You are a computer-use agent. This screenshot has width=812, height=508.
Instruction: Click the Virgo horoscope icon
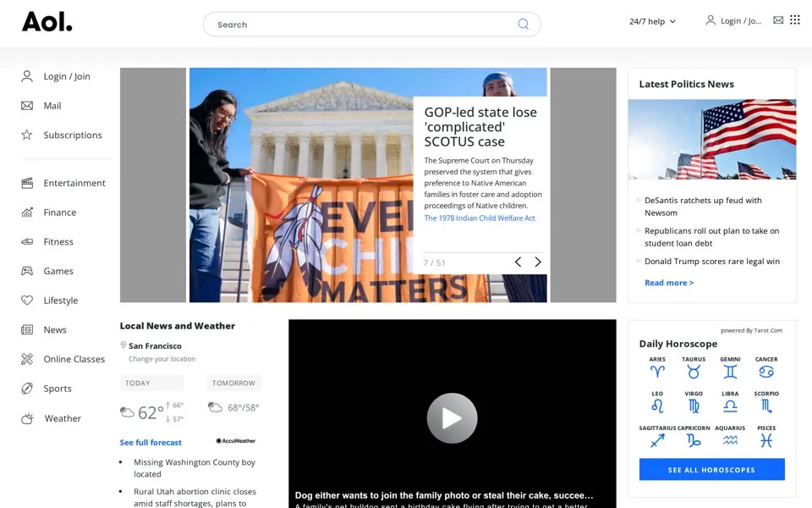694,406
